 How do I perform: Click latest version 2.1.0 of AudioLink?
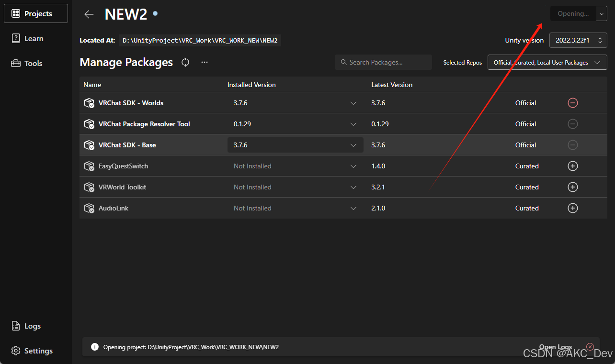[378, 208]
